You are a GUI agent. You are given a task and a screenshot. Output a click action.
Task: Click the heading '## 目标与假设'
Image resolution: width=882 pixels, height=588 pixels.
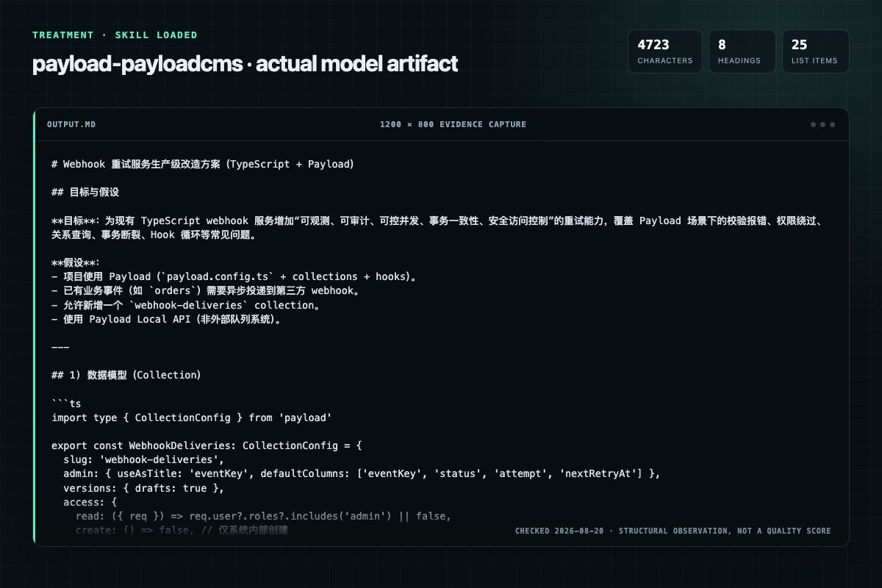pyautogui.click(x=85, y=192)
